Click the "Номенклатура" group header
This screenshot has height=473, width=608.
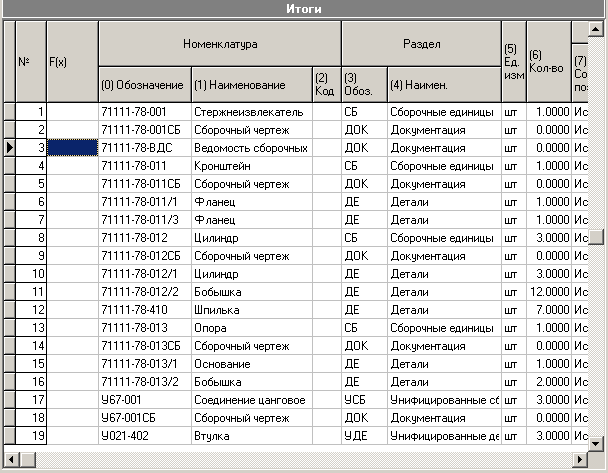click(x=220, y=45)
